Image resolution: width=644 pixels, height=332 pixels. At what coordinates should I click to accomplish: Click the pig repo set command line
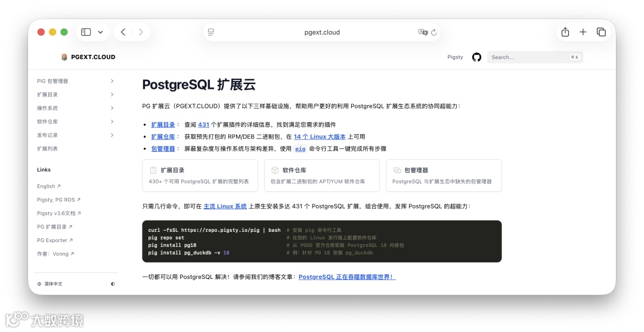(166, 237)
